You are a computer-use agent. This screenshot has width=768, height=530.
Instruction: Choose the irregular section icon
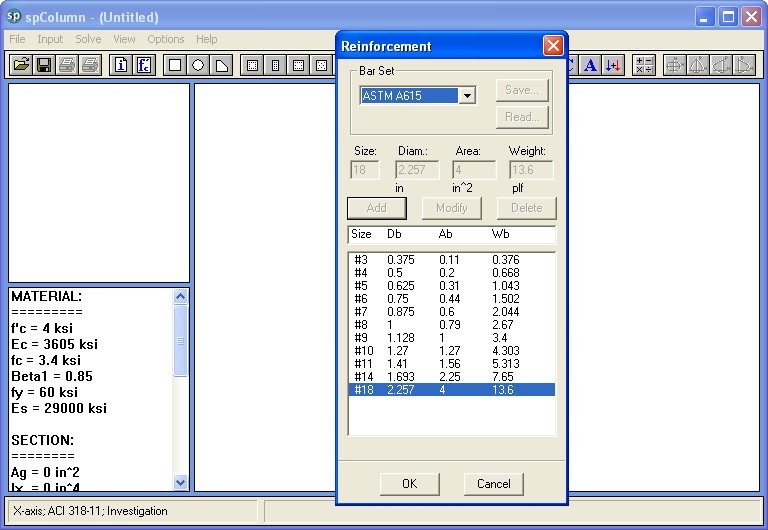pyautogui.click(x=221, y=65)
